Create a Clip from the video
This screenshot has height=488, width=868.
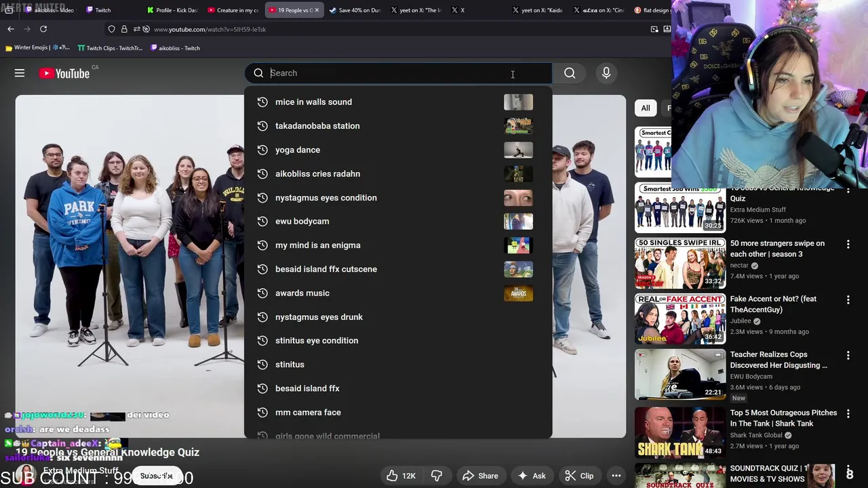click(x=579, y=476)
